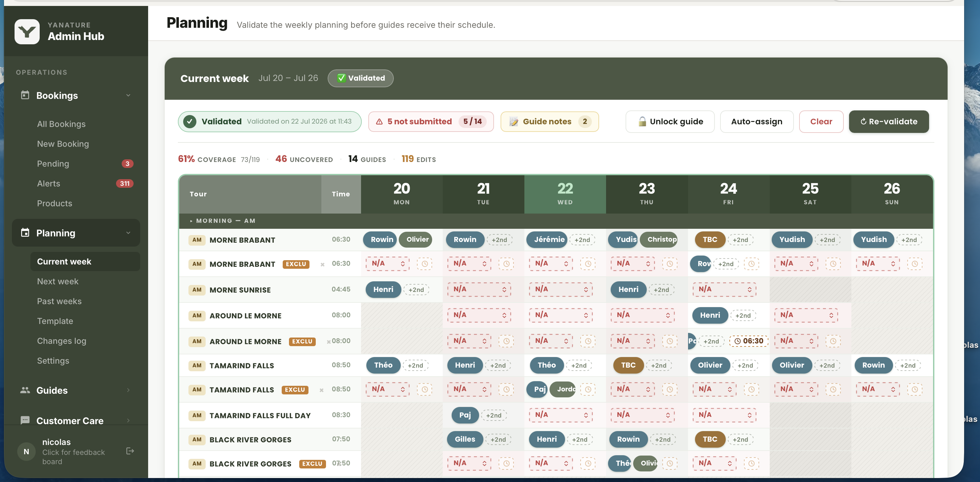The height and width of the screenshot is (482, 980).
Task: Go to New Booking page
Action: (x=63, y=144)
